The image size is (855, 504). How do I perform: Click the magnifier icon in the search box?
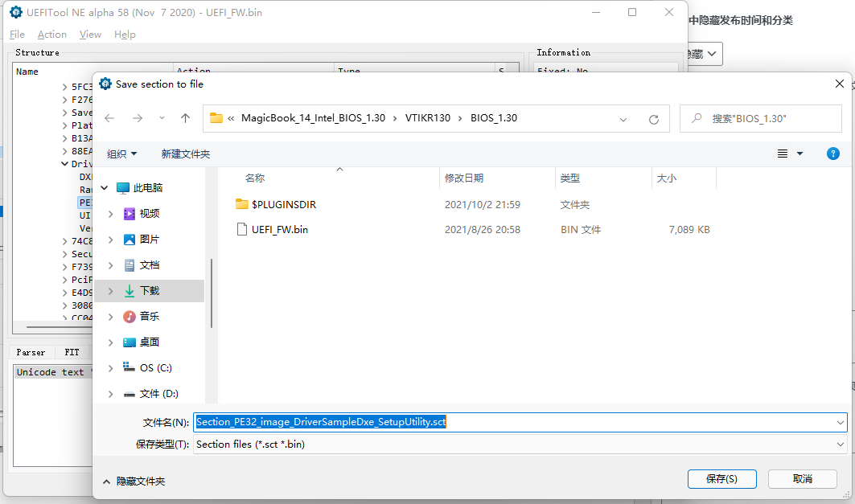click(697, 118)
